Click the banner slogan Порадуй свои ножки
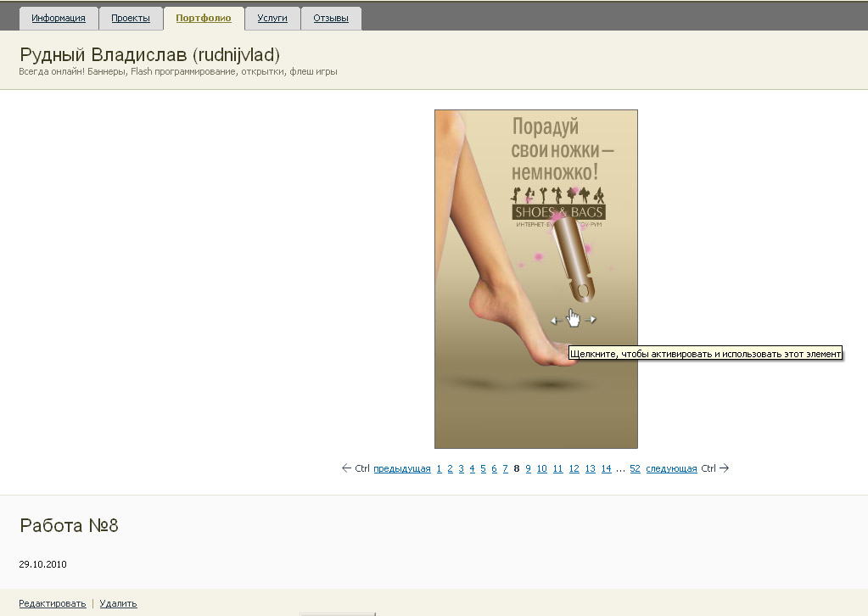 (x=562, y=148)
